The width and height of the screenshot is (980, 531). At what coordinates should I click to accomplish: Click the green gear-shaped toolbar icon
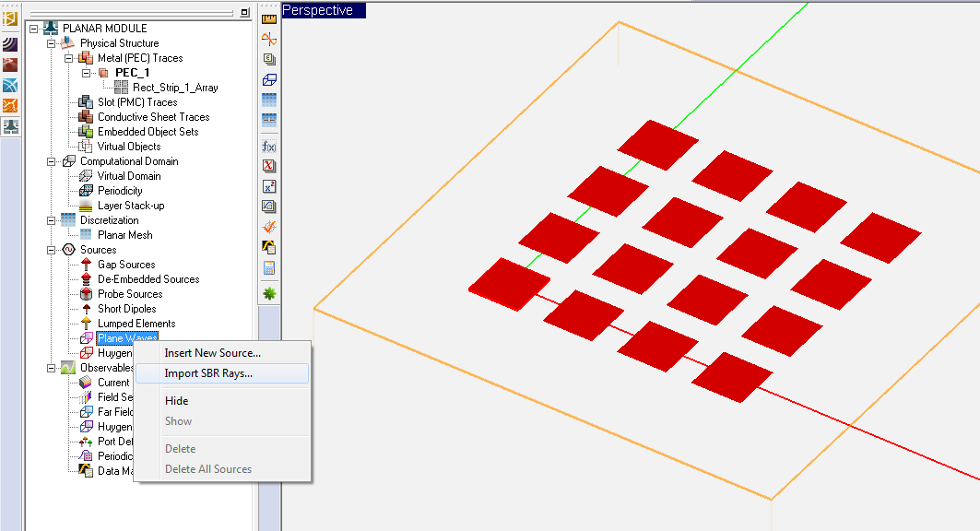pyautogui.click(x=269, y=294)
